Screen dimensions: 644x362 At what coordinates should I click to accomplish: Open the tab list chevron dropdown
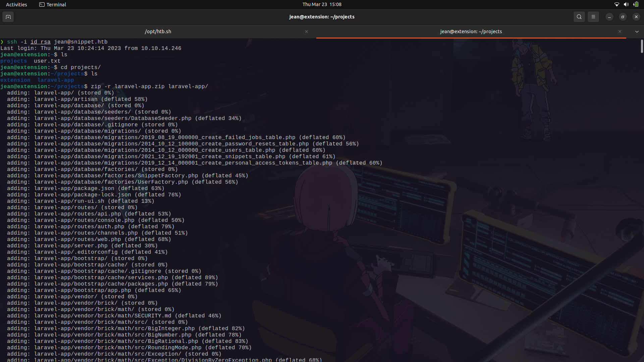coord(637,31)
